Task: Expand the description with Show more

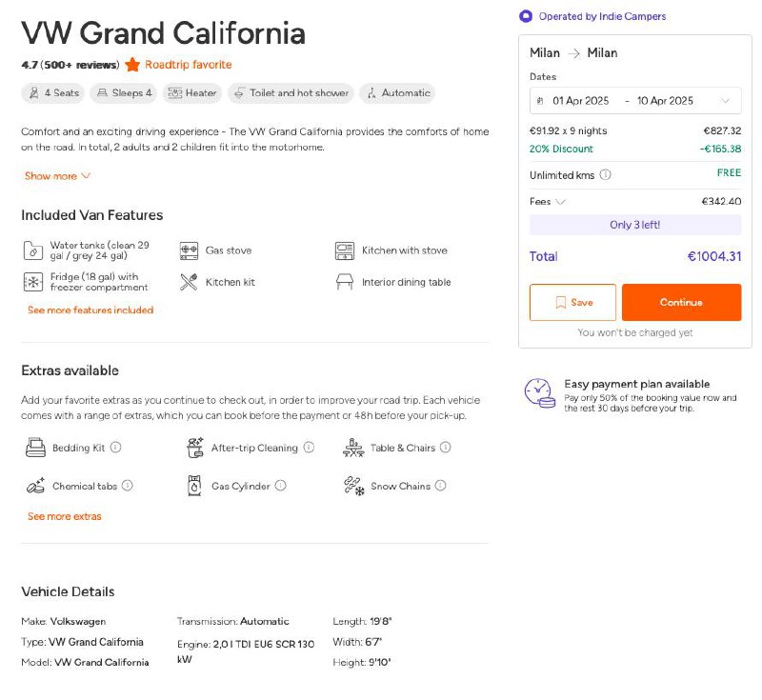Action: 57,176
